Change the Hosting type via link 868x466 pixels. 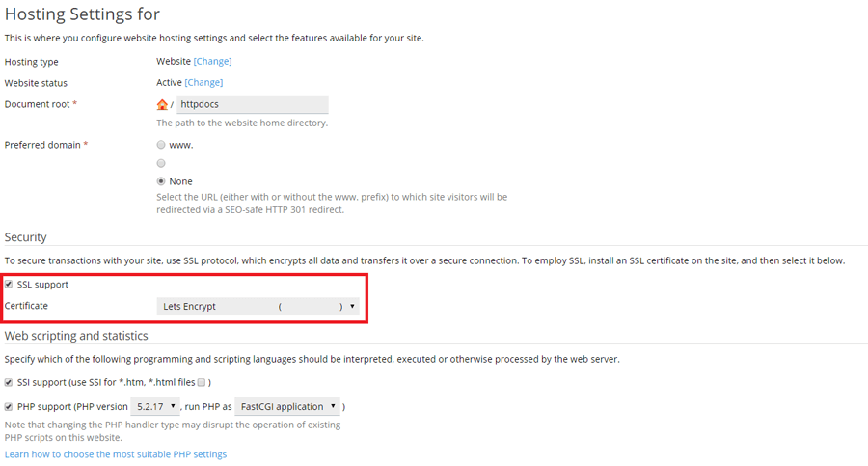[x=212, y=61]
